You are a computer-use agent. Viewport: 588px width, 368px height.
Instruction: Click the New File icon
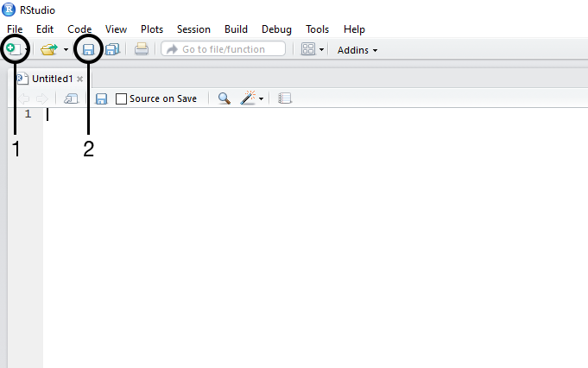[13, 49]
